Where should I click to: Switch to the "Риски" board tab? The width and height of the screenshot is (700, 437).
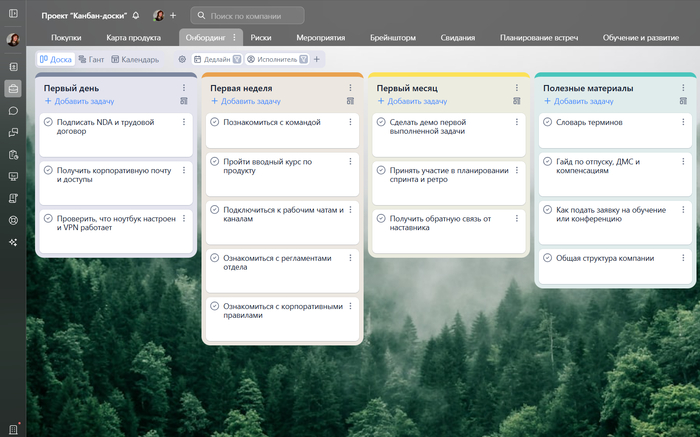[x=262, y=37]
